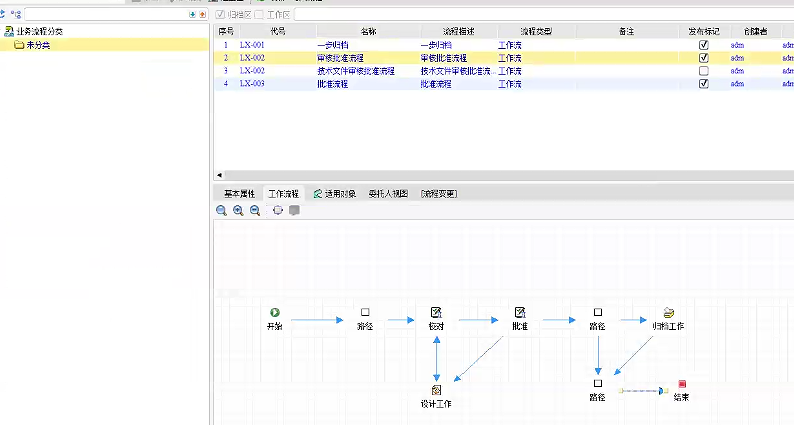The height and width of the screenshot is (425, 794).
Task: Select the 校对 proofreading node icon
Action: [x=436, y=313]
